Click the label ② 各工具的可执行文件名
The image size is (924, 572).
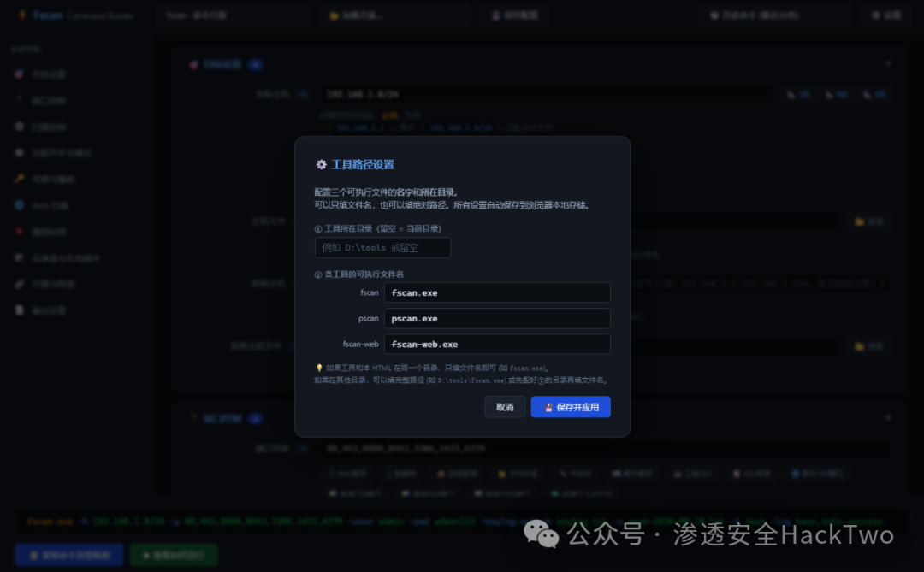point(358,274)
